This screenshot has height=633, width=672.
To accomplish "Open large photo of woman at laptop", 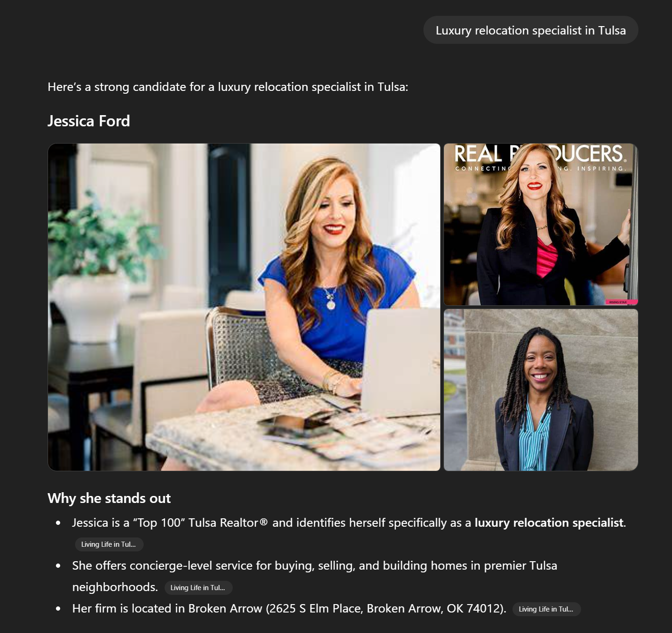I will pyautogui.click(x=244, y=307).
